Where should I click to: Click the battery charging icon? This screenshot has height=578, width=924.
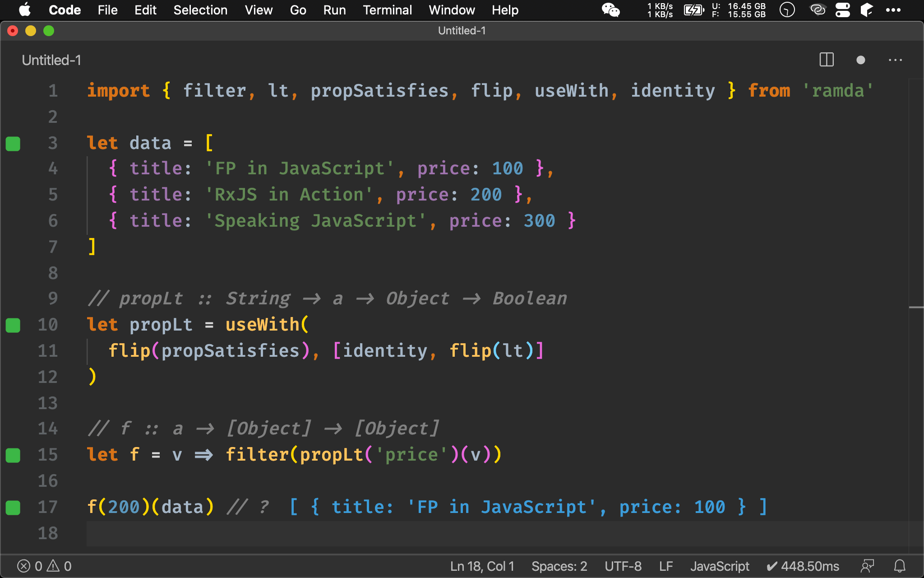(694, 10)
